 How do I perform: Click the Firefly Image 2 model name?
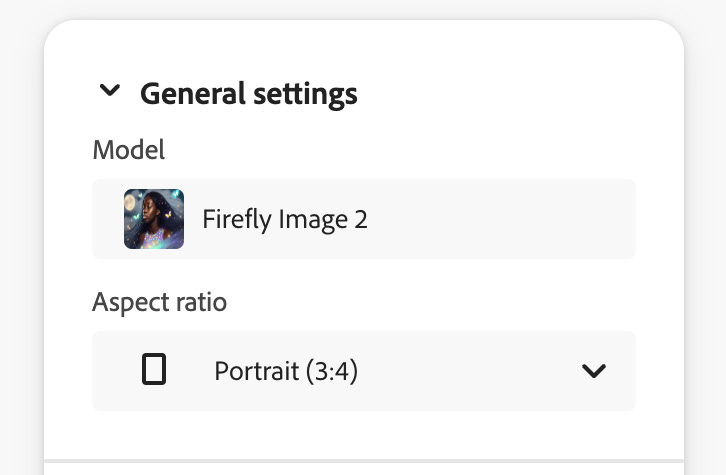coord(285,219)
